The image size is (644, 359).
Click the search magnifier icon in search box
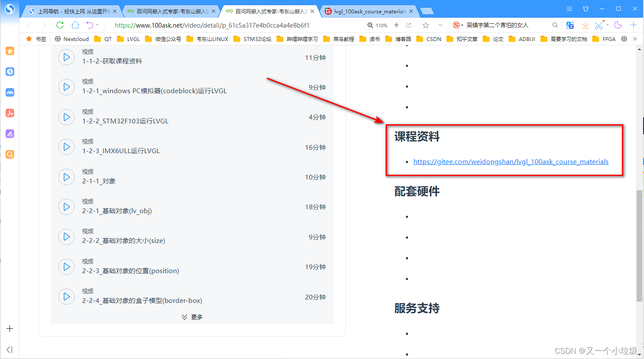(555, 25)
